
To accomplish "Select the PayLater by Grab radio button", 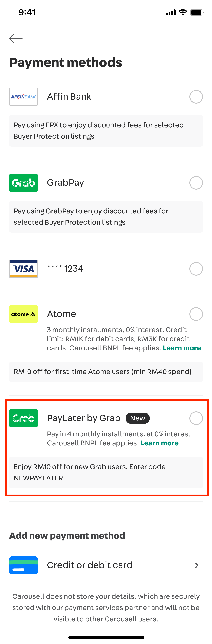I will [x=196, y=418].
